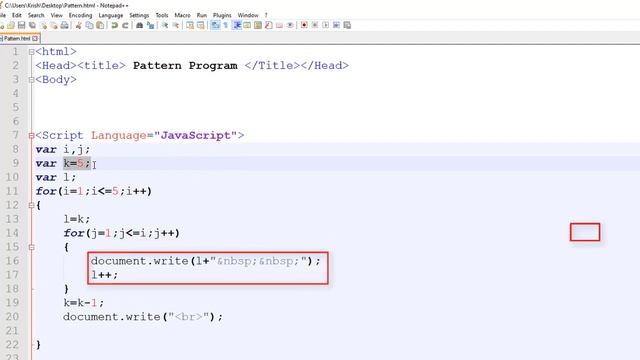640x360 pixels.
Task: Open the Language menu
Action: (x=111, y=15)
